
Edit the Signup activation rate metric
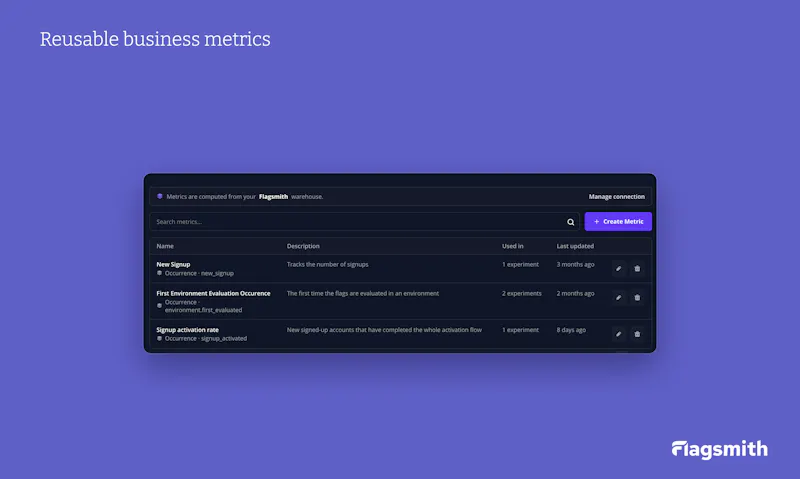pos(618,334)
